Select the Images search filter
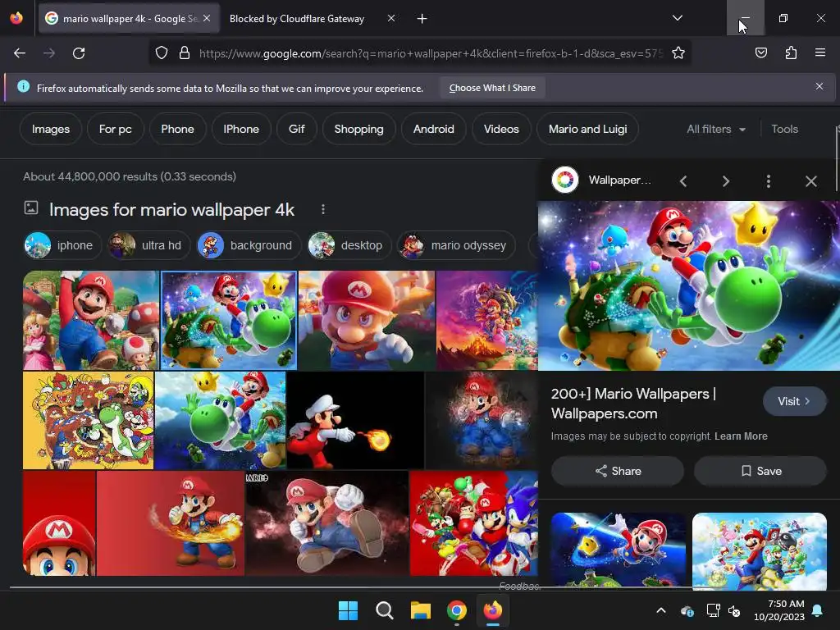 (50, 129)
